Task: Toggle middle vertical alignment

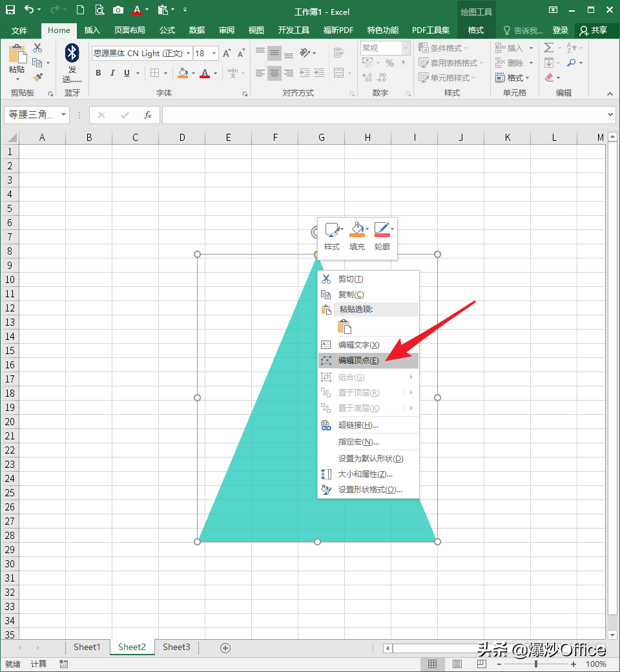Action: pyautogui.click(x=274, y=53)
